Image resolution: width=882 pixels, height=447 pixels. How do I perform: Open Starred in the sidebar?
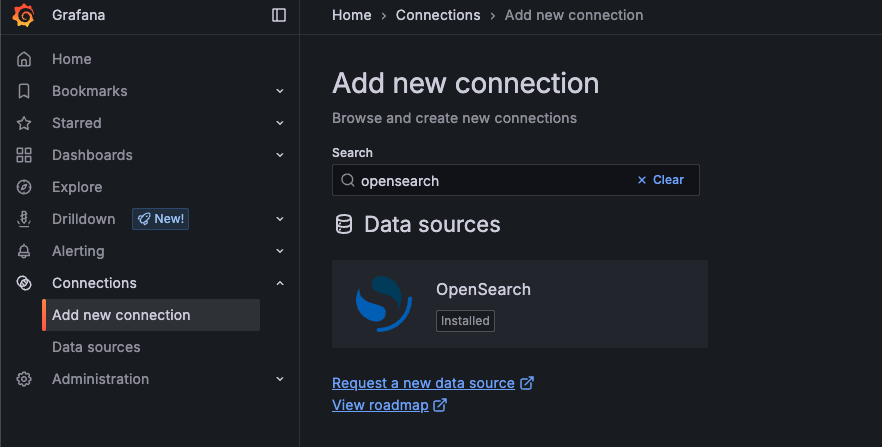[x=76, y=123]
